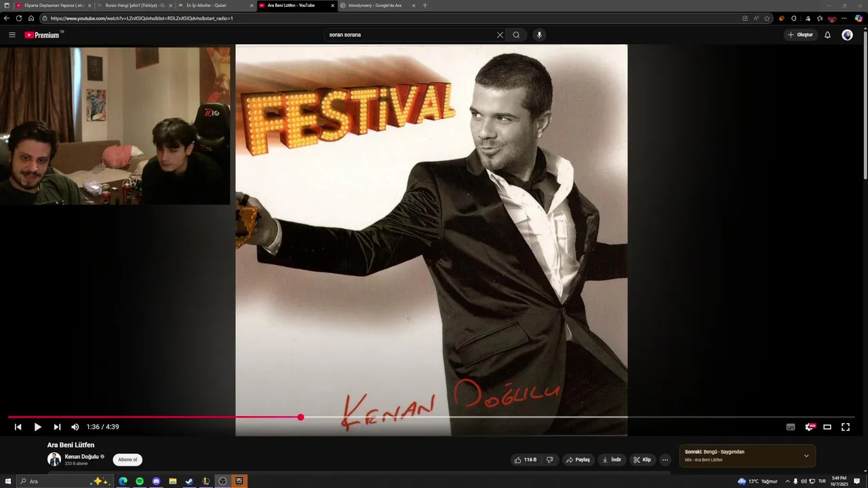Go back in browser history
Image resolution: width=868 pixels, height=488 pixels.
[x=7, y=18]
